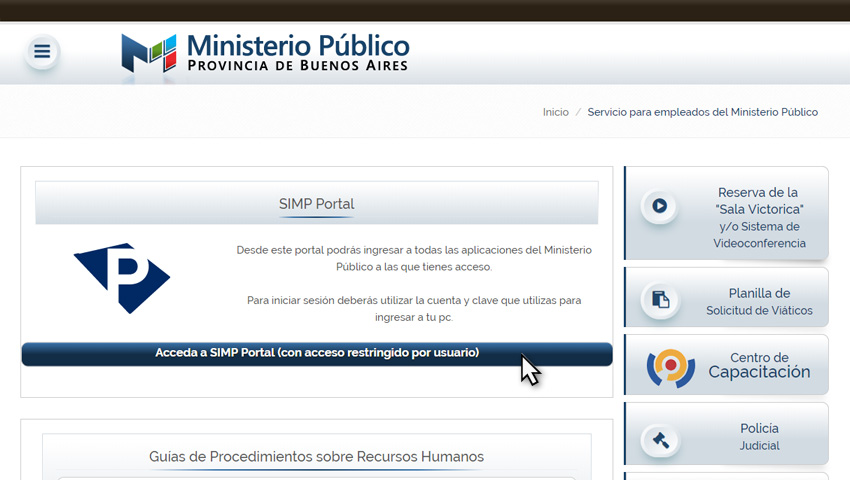Open Centro de Capacitación card

pos(726,364)
